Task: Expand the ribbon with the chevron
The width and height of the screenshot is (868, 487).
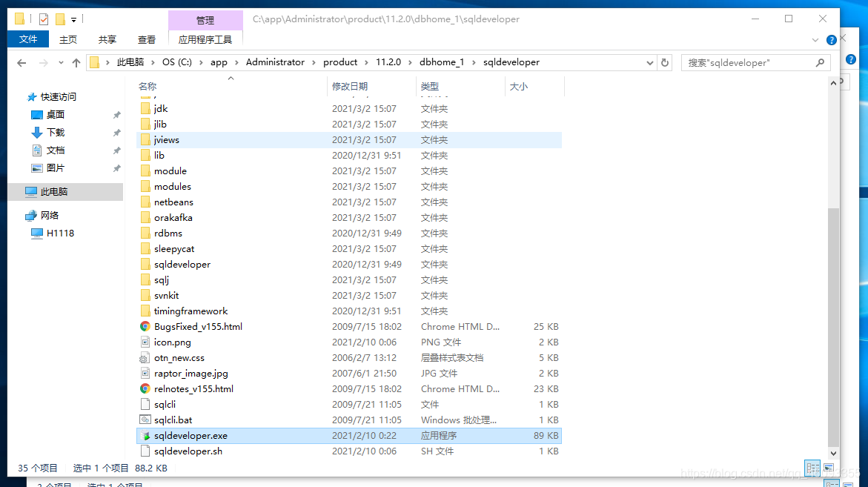Action: point(815,40)
